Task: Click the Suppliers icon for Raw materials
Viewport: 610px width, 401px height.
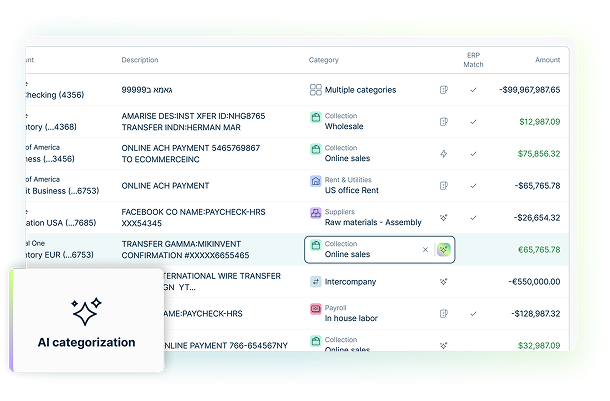Action: pos(316,213)
